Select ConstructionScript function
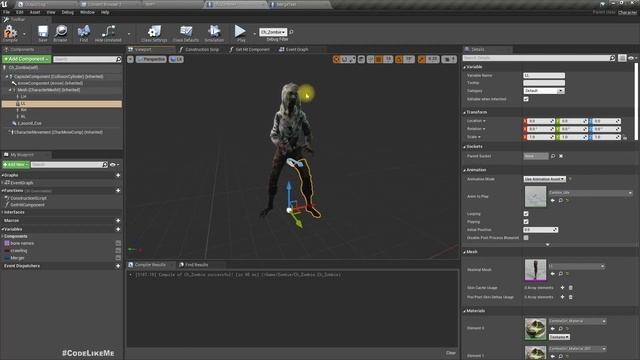The height and width of the screenshot is (360, 640). (x=28, y=198)
